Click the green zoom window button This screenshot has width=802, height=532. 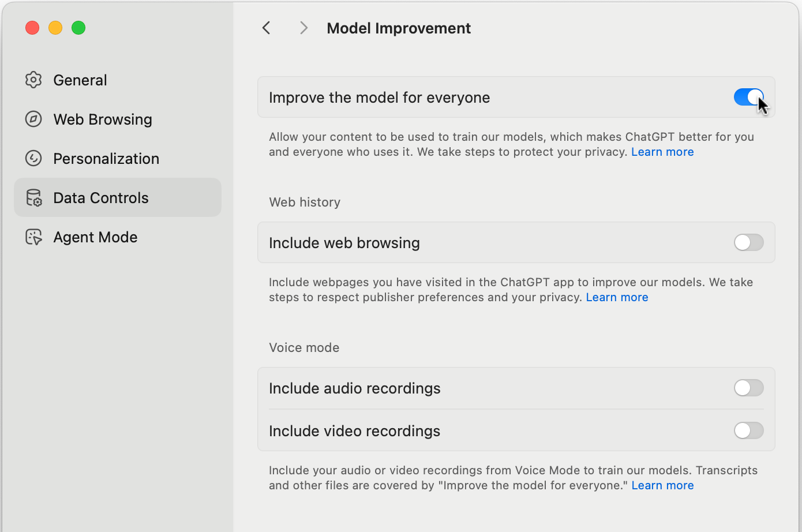click(x=78, y=28)
